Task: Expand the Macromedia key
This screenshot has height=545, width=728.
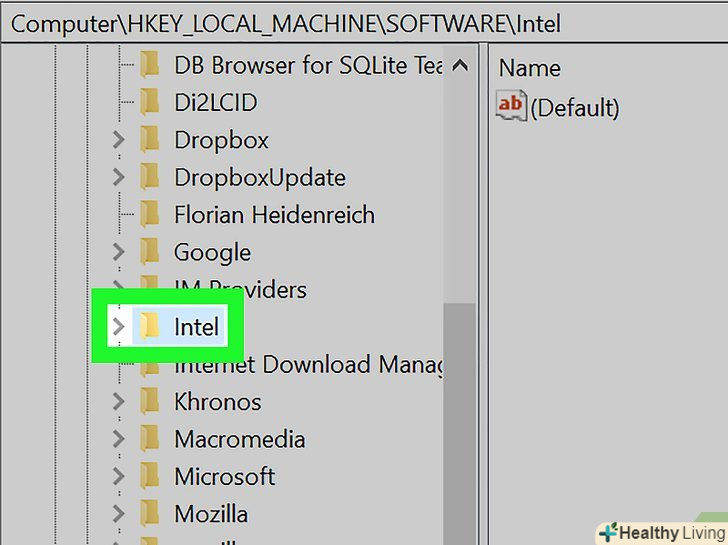Action: tap(119, 439)
